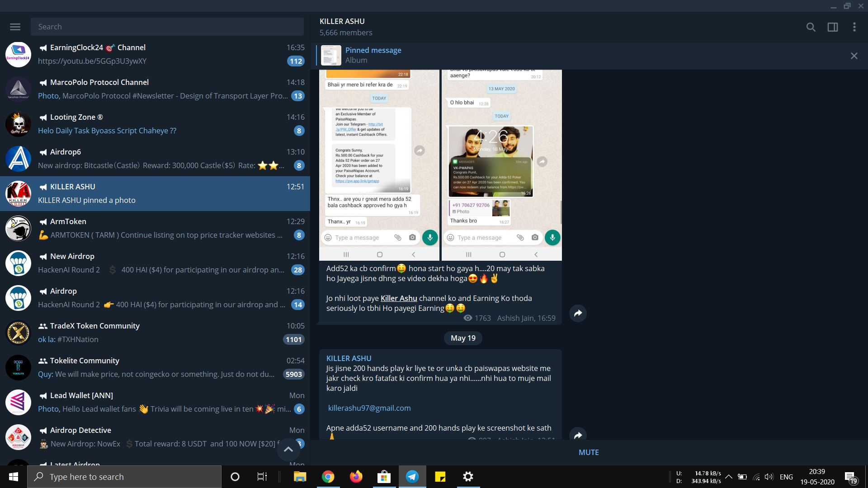The height and width of the screenshot is (488, 868).
Task: Click the pinned message thumbnail
Action: 331,56
